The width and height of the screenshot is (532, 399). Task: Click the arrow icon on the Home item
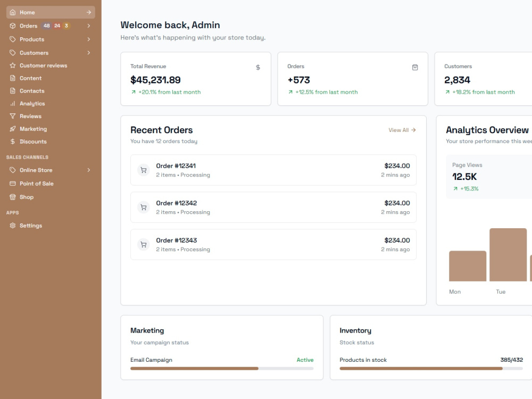pyautogui.click(x=88, y=13)
